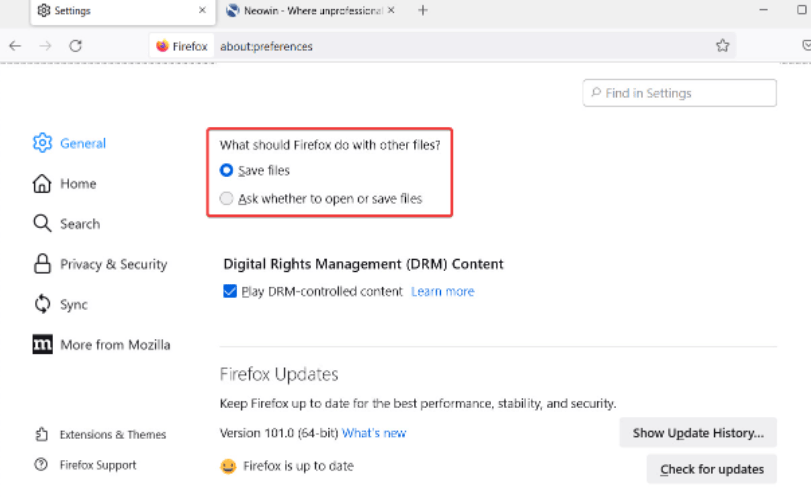Viewport: 811px width, 499px height.
Task: Select Ask whether to open or save files
Action: pos(227,199)
